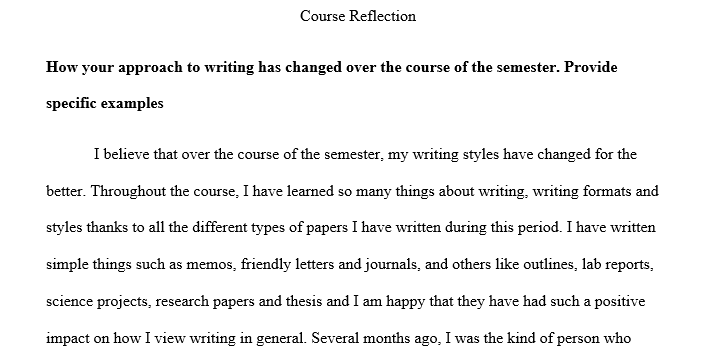The width and height of the screenshot is (702, 364).
Task: Click the 'Course Reflection' title text
Action: click(x=358, y=16)
